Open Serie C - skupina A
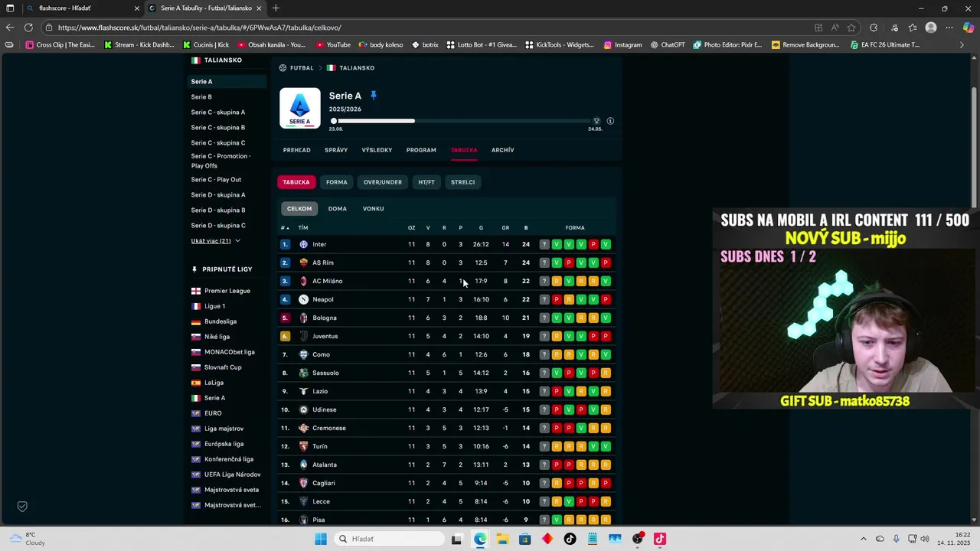 pyautogui.click(x=218, y=112)
